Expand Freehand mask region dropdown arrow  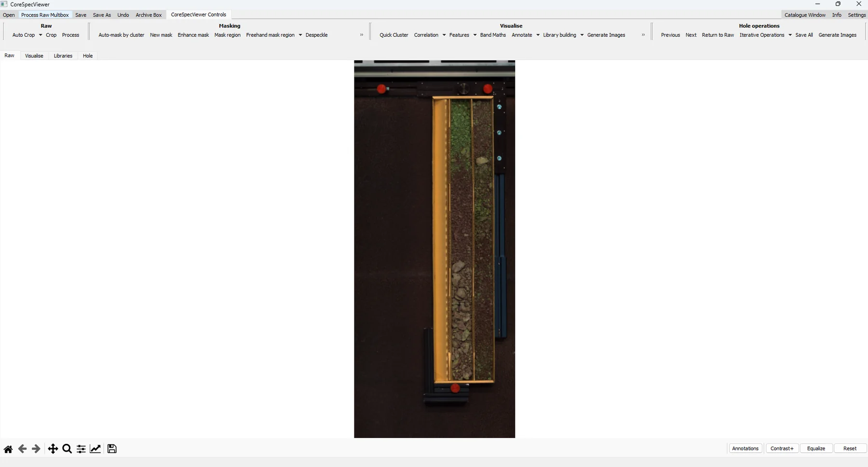point(300,35)
